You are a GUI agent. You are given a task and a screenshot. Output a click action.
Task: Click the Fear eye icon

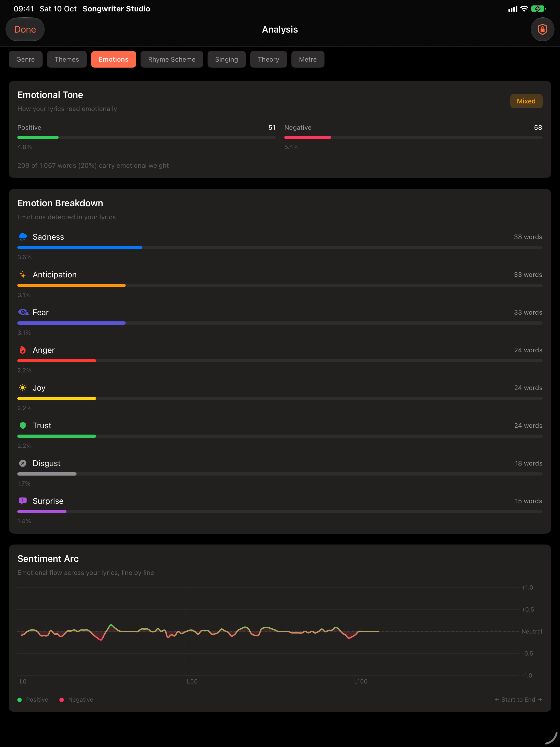point(23,312)
